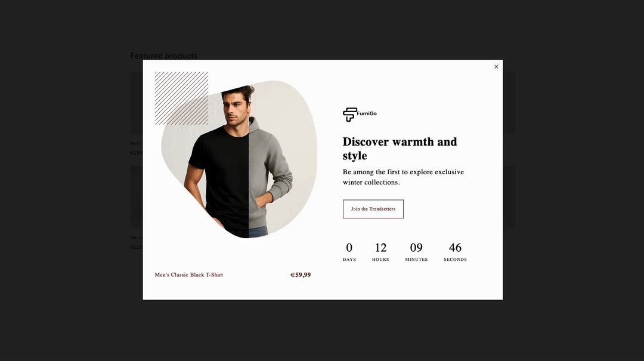Open the Men's Classic Black T-Shirt link

pos(189,274)
